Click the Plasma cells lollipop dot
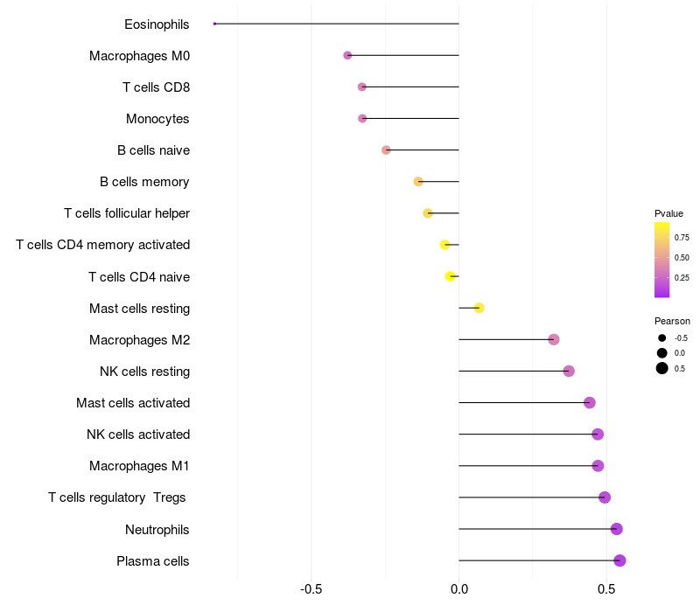This screenshot has width=700, height=612. coord(619,560)
